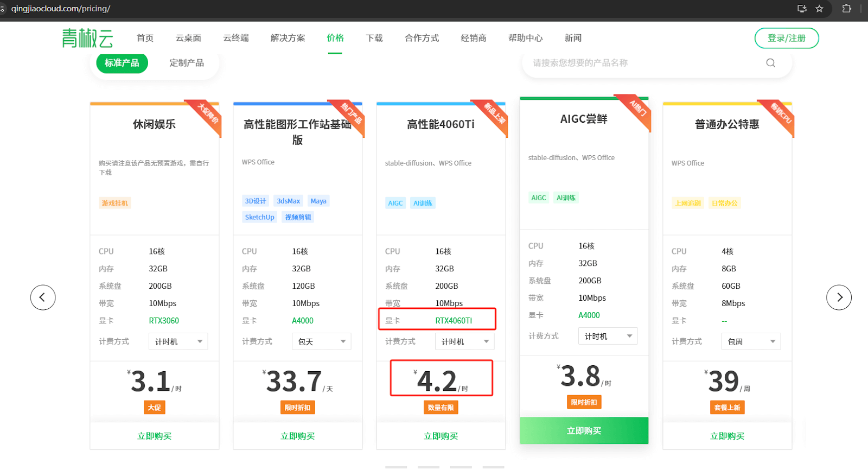Click the 视频剪辑 tag
Screen dimensions: 868x476
click(298, 217)
